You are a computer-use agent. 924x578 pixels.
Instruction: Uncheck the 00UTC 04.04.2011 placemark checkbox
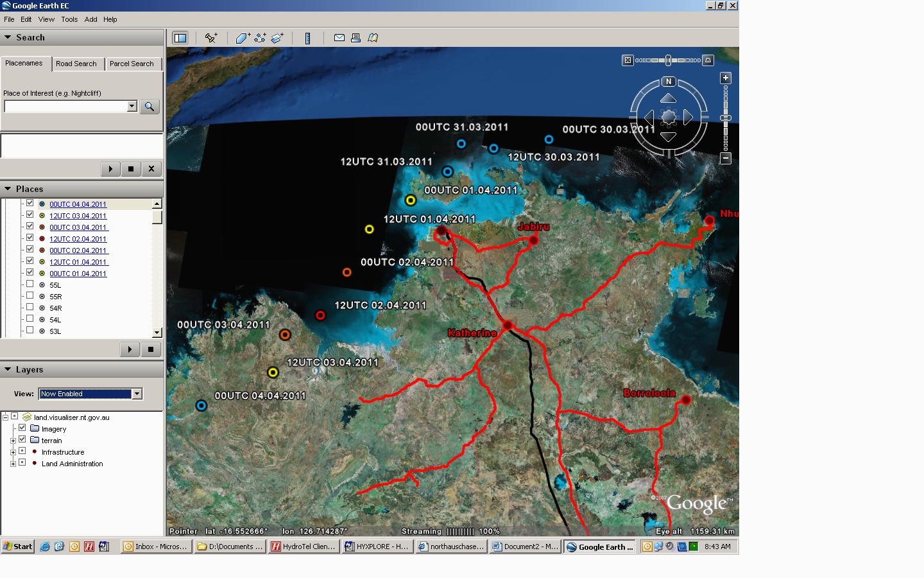pos(30,203)
